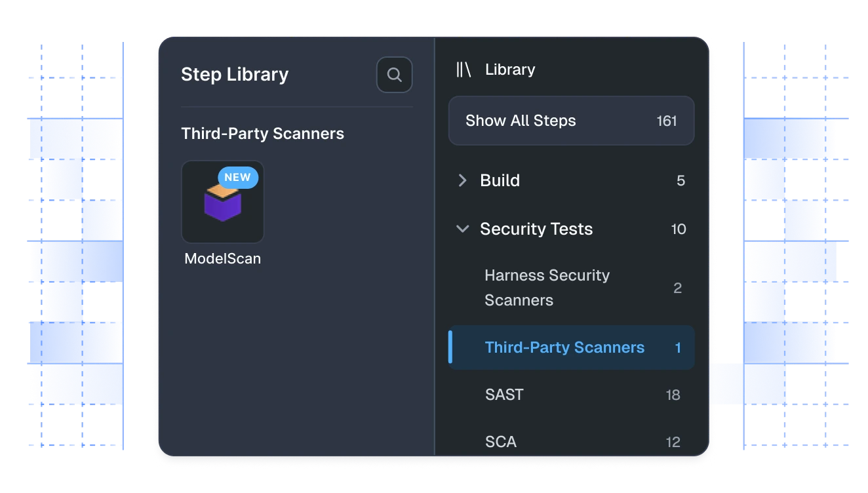Expand the Build category chevron
Viewport: 868px width, 493px height.
462,180
